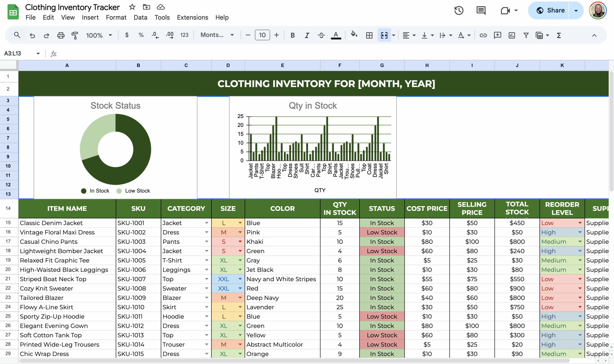Viewport: 614px width, 364px height.
Task: Create a filter using the toolbar icon
Action: pyautogui.click(x=526, y=35)
